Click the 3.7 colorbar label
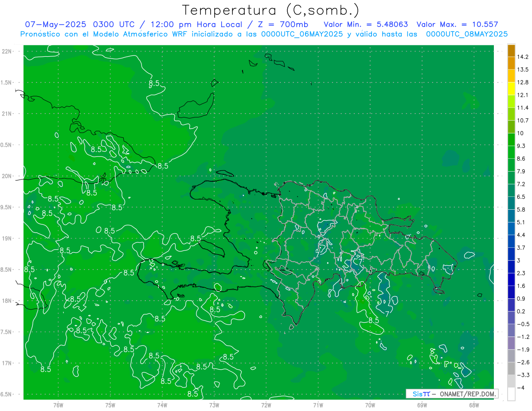The width and height of the screenshot is (532, 411). tap(521, 248)
